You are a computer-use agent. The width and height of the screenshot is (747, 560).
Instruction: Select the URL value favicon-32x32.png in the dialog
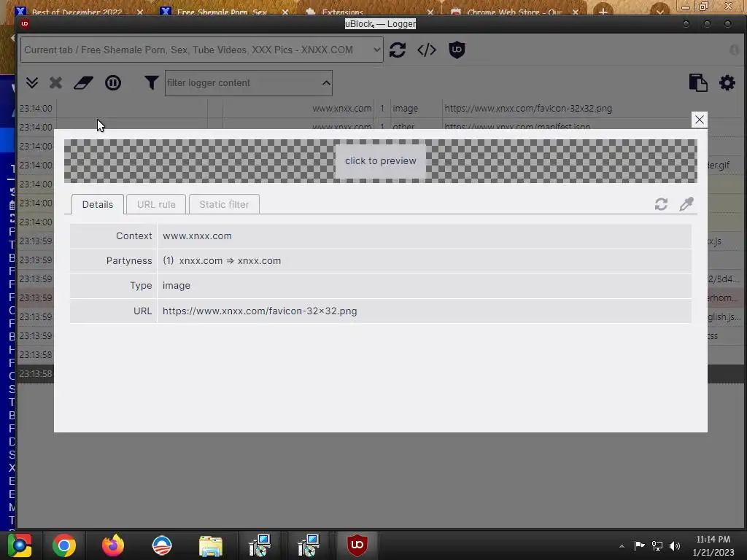260,311
